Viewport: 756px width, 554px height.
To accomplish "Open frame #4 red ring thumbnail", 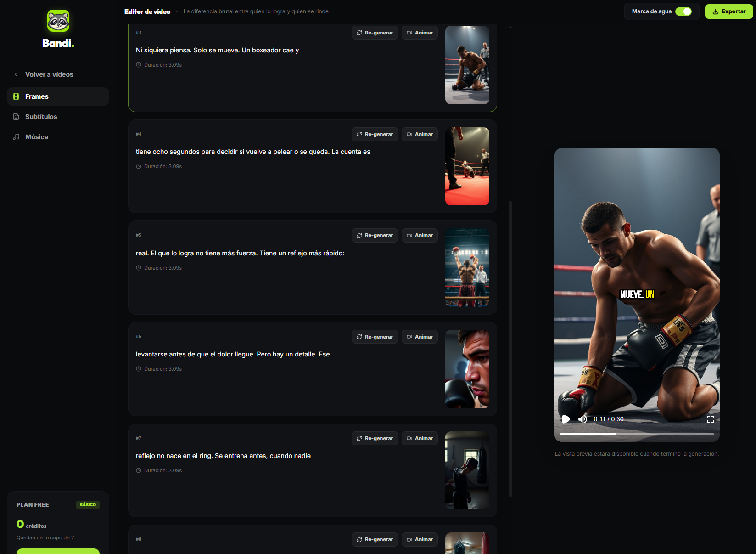I will (x=467, y=166).
